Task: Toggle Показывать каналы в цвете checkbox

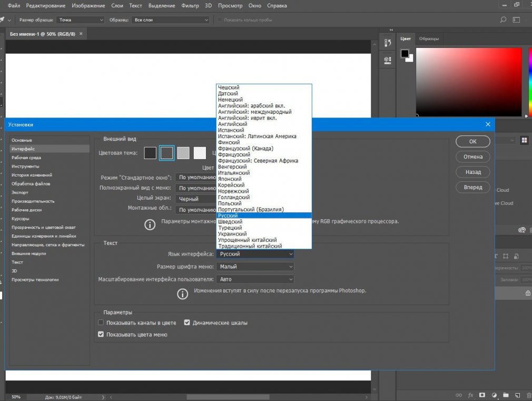Action: pyautogui.click(x=101, y=322)
